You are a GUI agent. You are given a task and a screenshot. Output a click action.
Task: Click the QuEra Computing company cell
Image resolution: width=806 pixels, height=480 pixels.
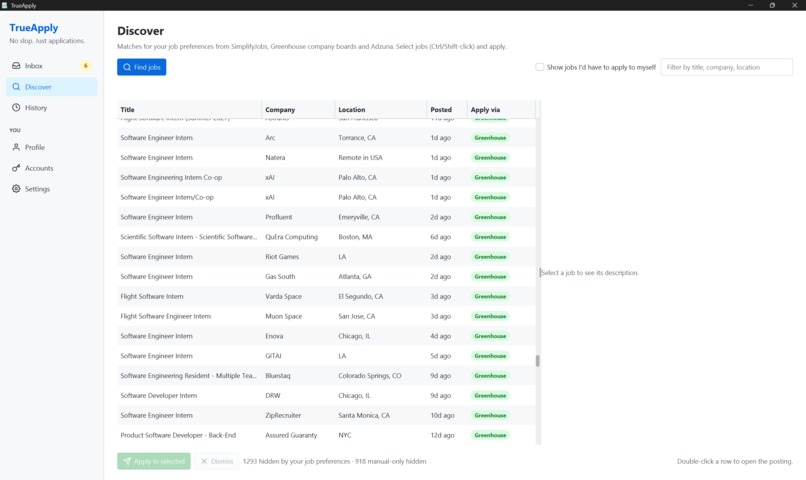click(x=291, y=237)
